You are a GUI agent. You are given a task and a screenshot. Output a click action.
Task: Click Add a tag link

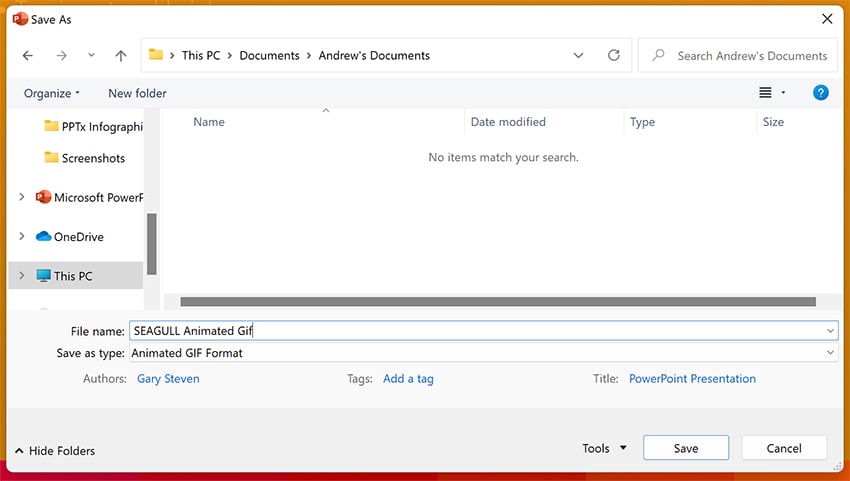pos(408,379)
